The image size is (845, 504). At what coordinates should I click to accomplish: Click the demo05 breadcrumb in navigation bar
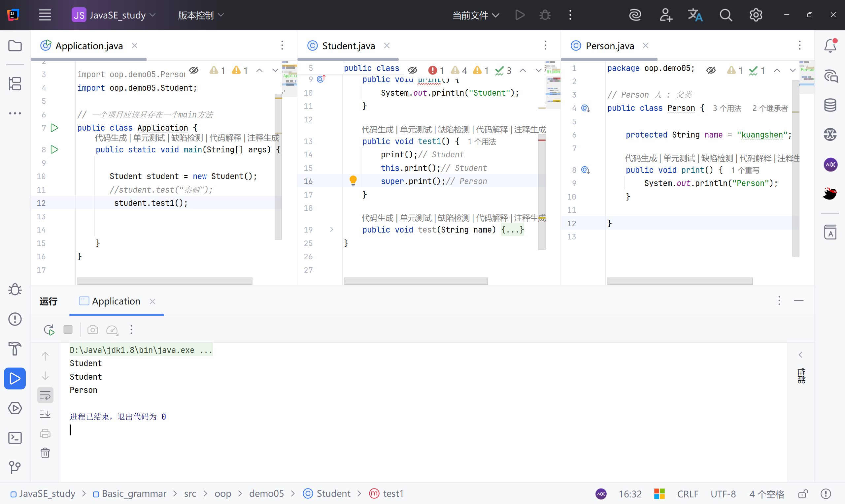[266, 493]
